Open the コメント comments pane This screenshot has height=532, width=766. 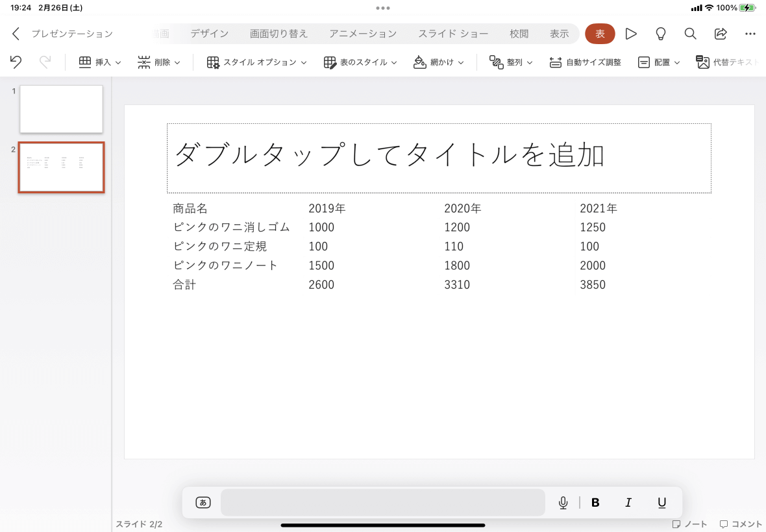coord(741,524)
